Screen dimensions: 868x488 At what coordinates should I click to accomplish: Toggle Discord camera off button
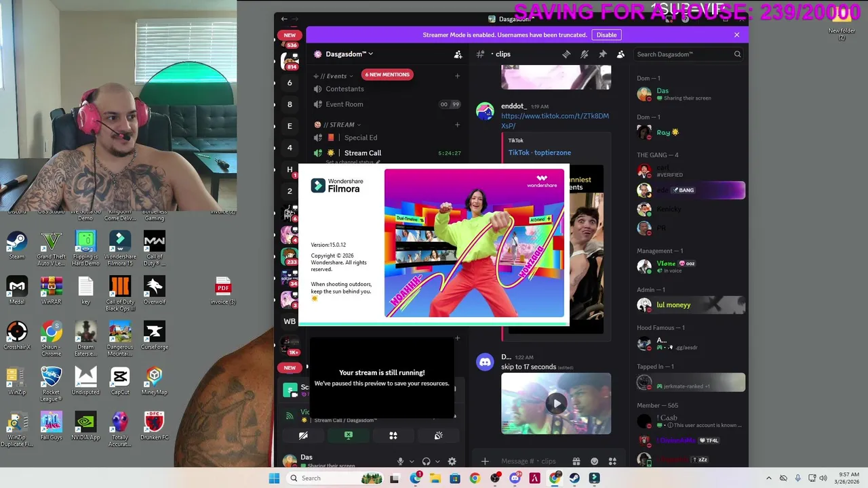(303, 436)
